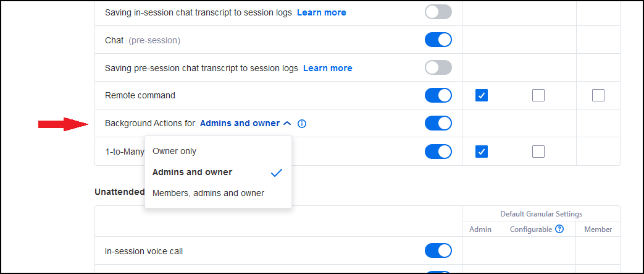Click the Background Actions info icon
Screen dimensions: 644x274
(302, 124)
